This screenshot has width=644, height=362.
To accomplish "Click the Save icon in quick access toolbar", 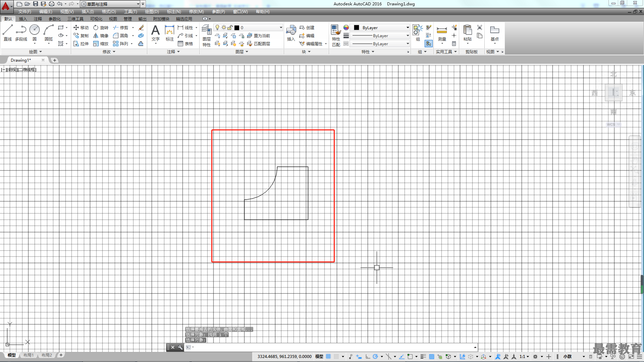I will pyautogui.click(x=36, y=4).
